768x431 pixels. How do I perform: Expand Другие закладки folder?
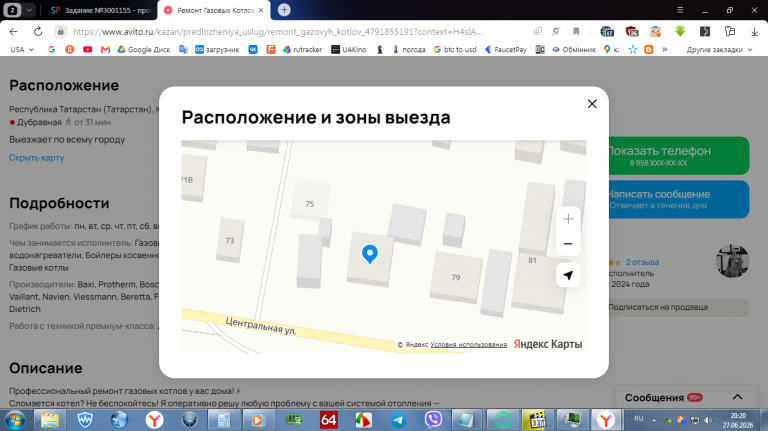pyautogui.click(x=719, y=49)
